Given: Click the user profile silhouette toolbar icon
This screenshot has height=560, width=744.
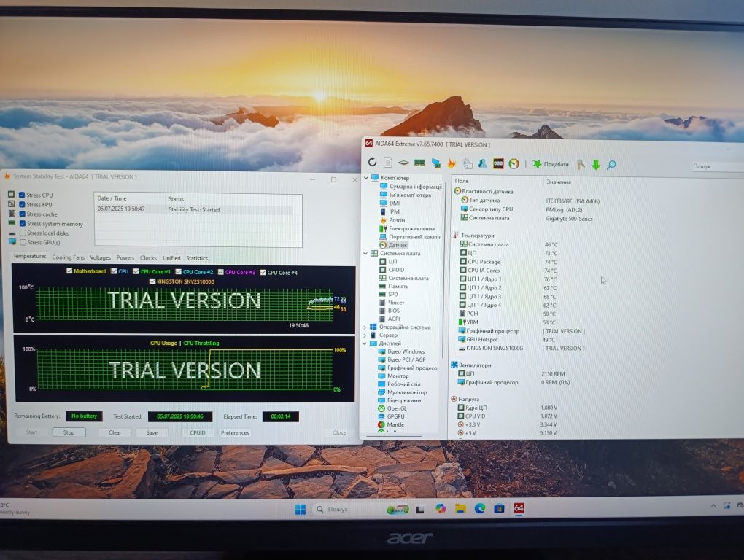Looking at the screenshot, I should tap(482, 163).
